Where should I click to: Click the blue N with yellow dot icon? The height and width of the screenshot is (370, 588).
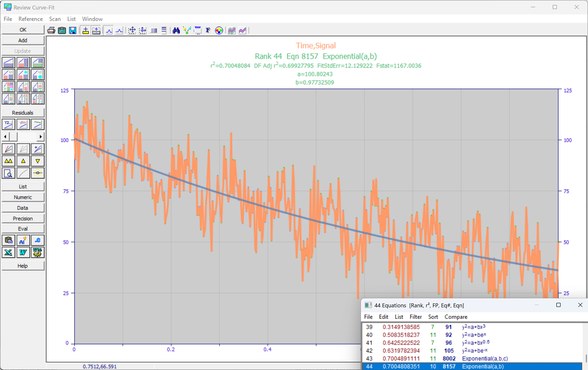[x=23, y=240]
